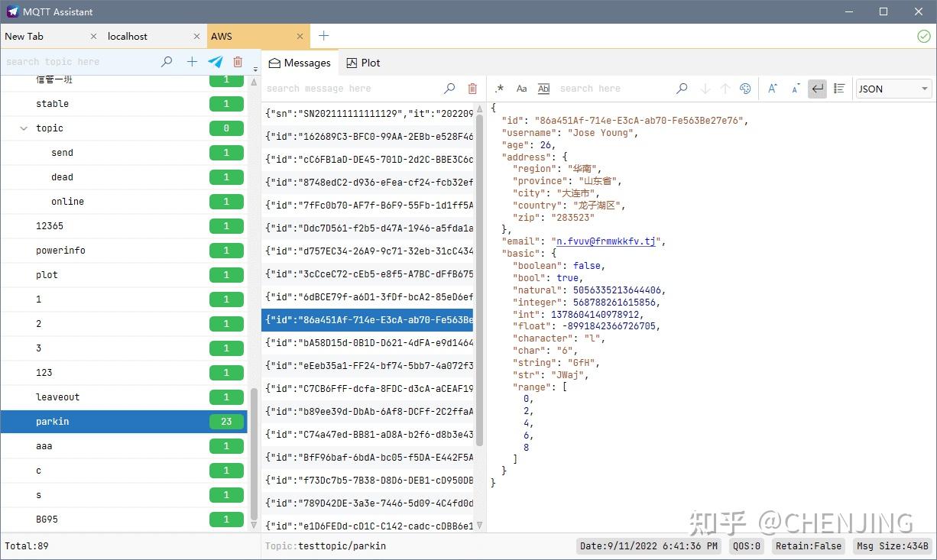
Task: Open a new connection tab with plus
Action: (x=323, y=35)
